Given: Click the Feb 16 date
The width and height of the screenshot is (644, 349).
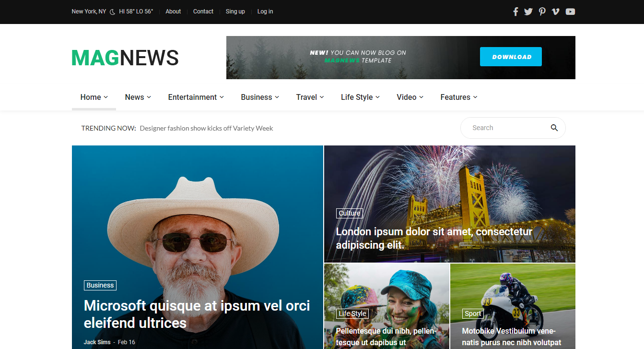Looking at the screenshot, I should pos(127,342).
